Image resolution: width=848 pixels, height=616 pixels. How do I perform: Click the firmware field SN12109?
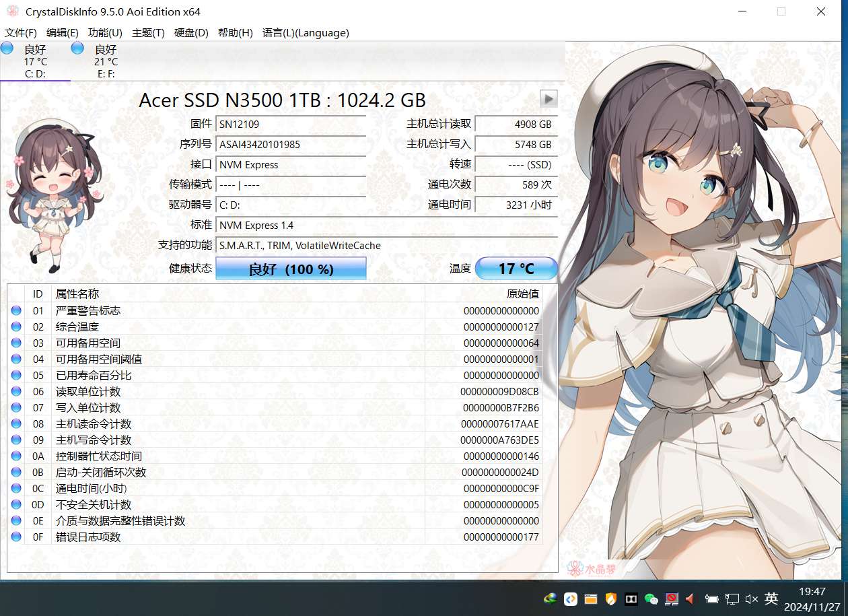pyautogui.click(x=291, y=124)
